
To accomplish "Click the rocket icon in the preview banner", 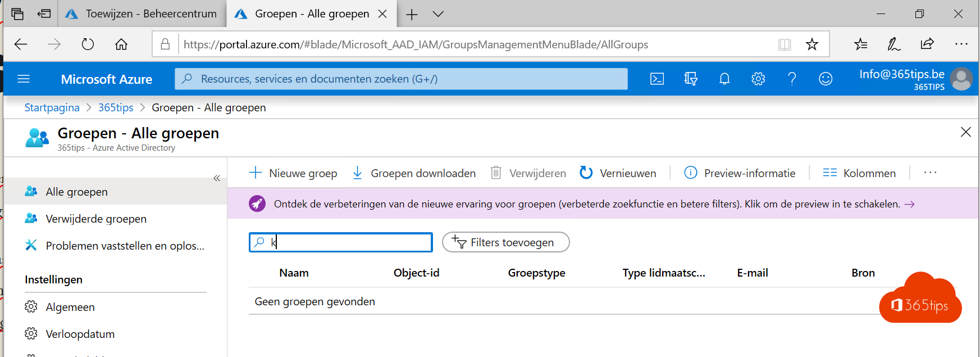I will [257, 204].
